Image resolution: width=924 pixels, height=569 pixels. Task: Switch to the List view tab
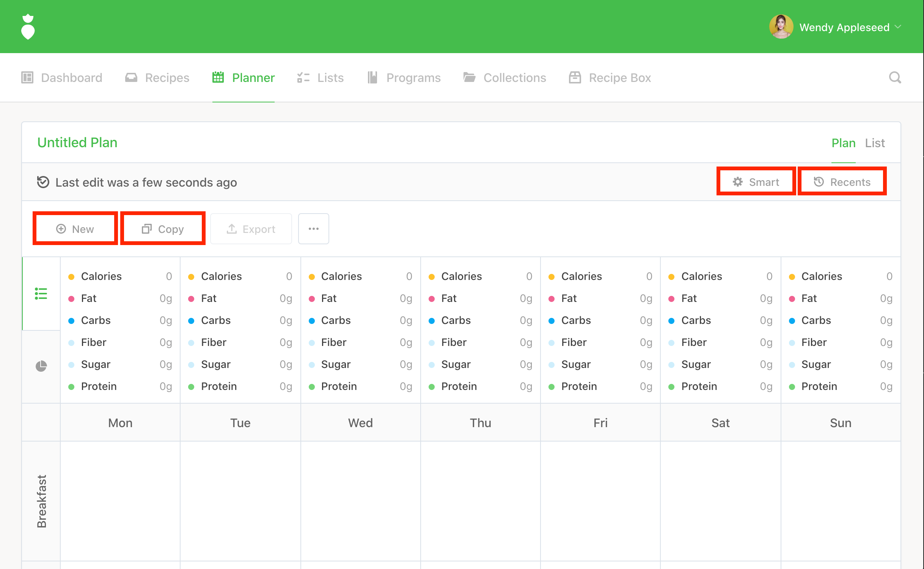[x=875, y=143]
